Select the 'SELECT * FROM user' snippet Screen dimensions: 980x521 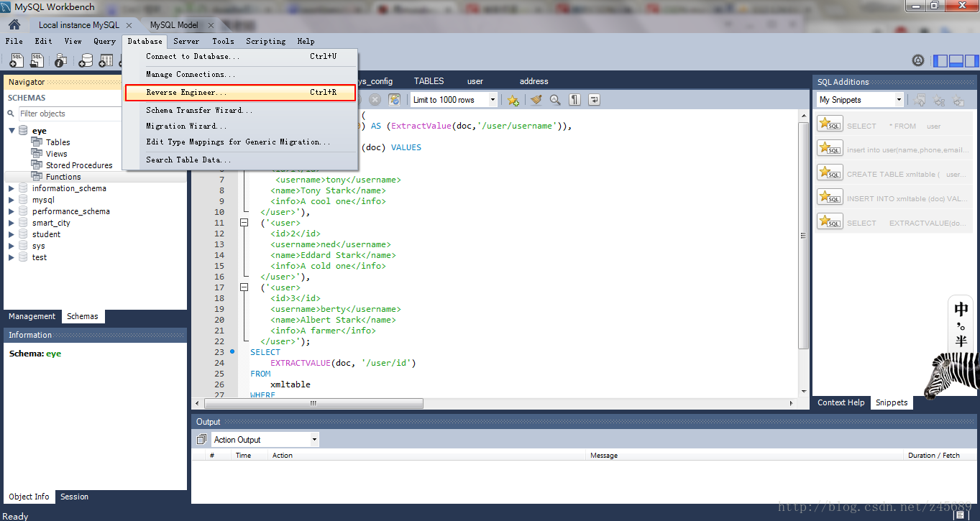(x=894, y=124)
